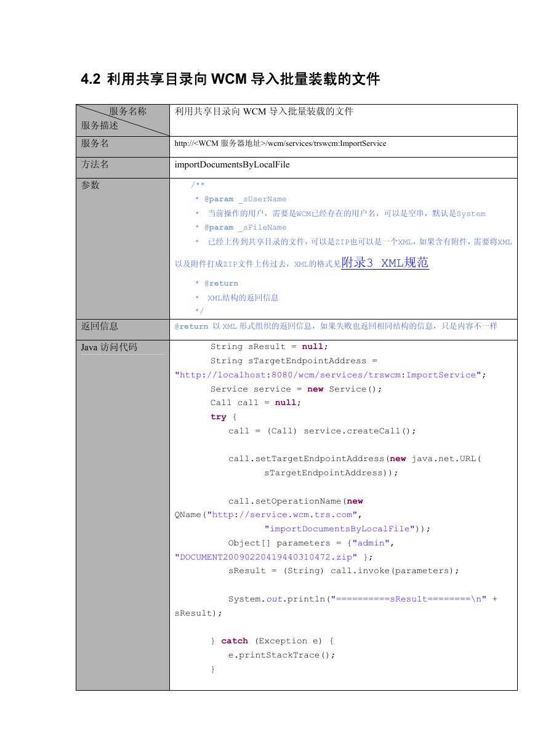The width and height of the screenshot is (535, 756).
Task: Click the DOCUMENT20090220419440310472.zip string
Action: (x=266, y=557)
